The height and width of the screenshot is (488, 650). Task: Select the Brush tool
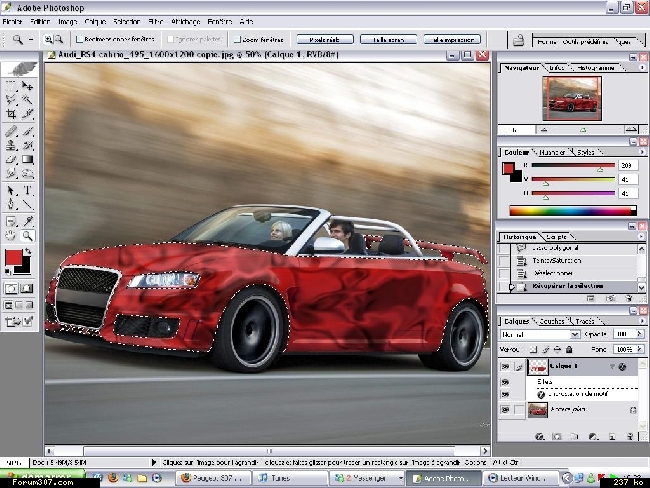[x=27, y=131]
